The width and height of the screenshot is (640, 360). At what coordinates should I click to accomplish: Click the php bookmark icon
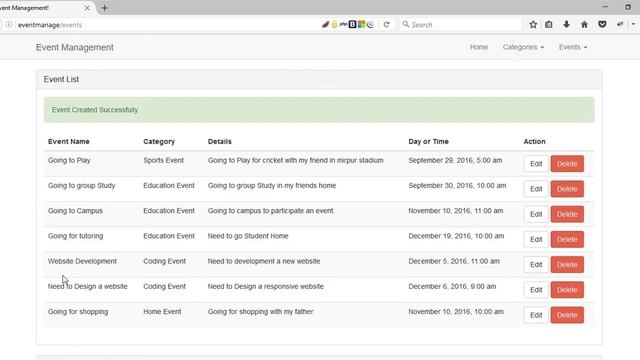(x=344, y=24)
